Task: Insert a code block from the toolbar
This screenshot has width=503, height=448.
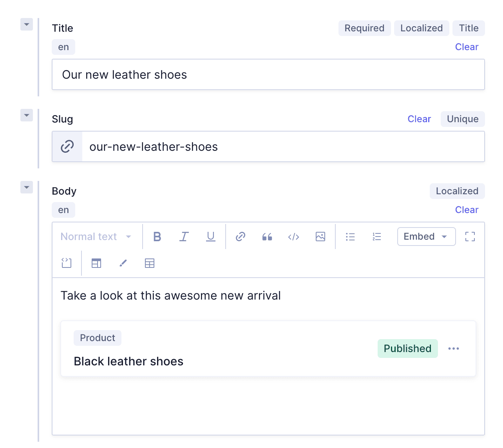Action: [x=67, y=263]
